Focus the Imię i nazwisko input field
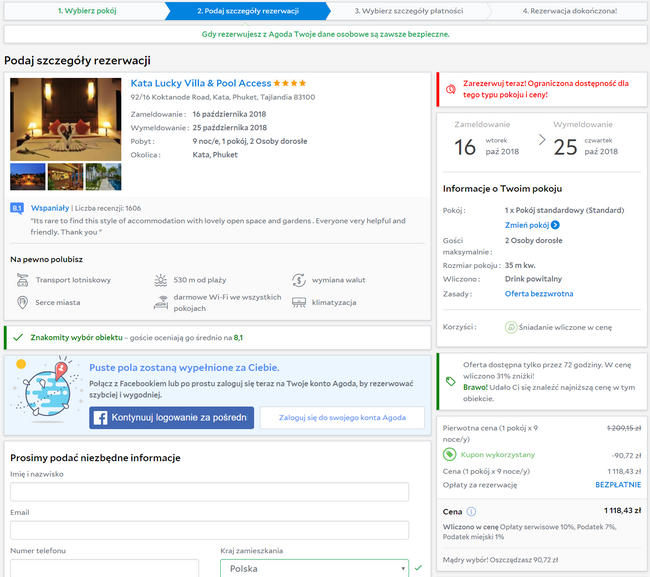650x577 pixels. click(x=209, y=492)
